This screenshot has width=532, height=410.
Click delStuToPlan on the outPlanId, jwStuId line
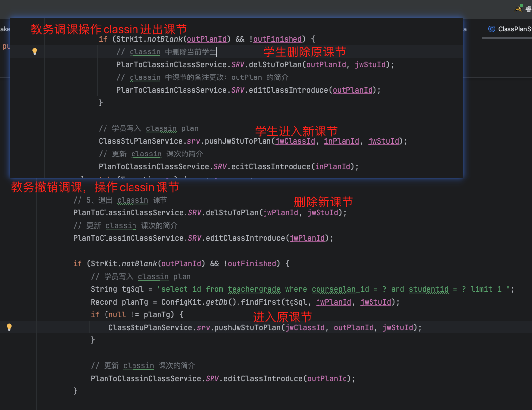coord(275,64)
